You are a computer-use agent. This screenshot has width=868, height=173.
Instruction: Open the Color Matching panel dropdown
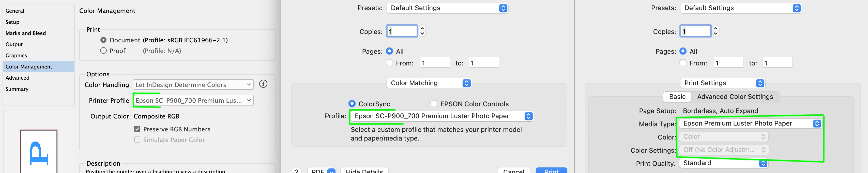click(x=429, y=83)
